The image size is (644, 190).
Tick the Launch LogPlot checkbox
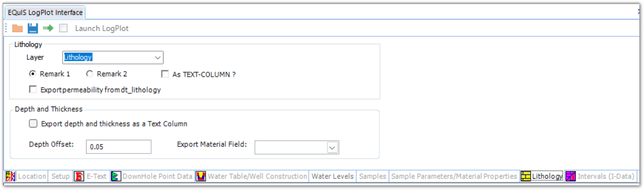coord(63,29)
